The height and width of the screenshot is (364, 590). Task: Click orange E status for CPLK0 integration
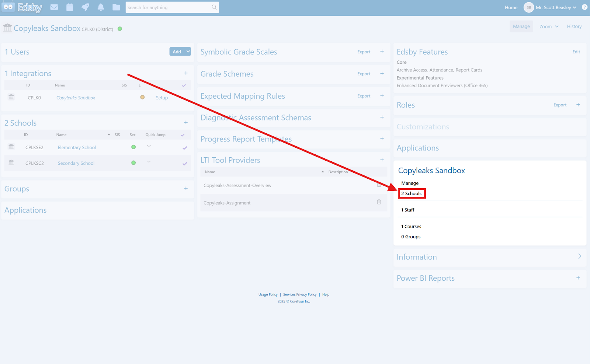[142, 97]
